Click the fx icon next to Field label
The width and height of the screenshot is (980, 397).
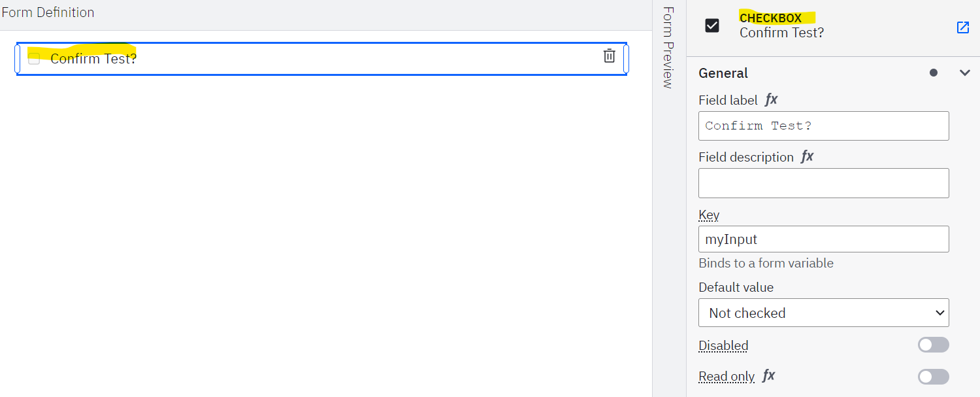pos(772,100)
